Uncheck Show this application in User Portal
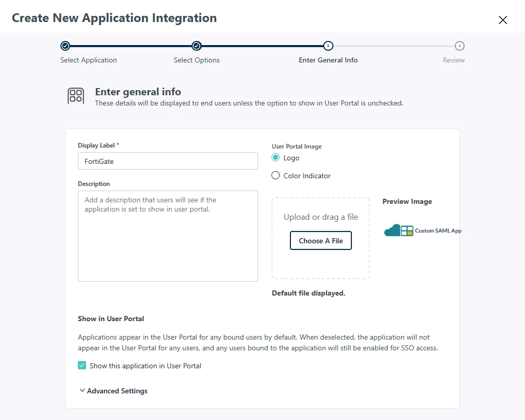525x420 pixels. 82,365
